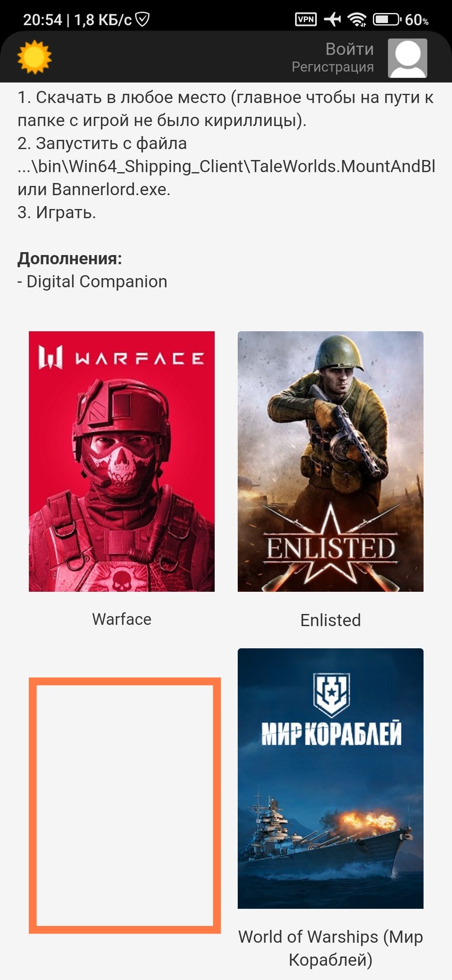Click the Дополнения heading
452x980 pixels.
(x=70, y=258)
